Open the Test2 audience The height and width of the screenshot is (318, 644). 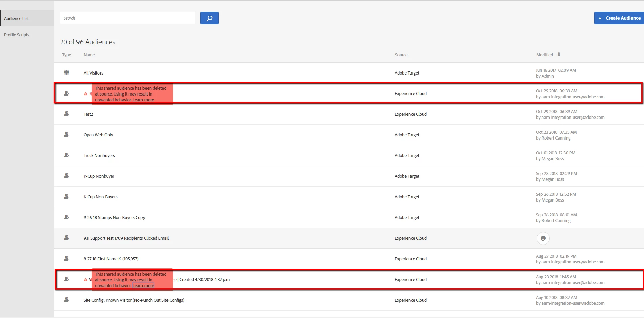(x=88, y=114)
